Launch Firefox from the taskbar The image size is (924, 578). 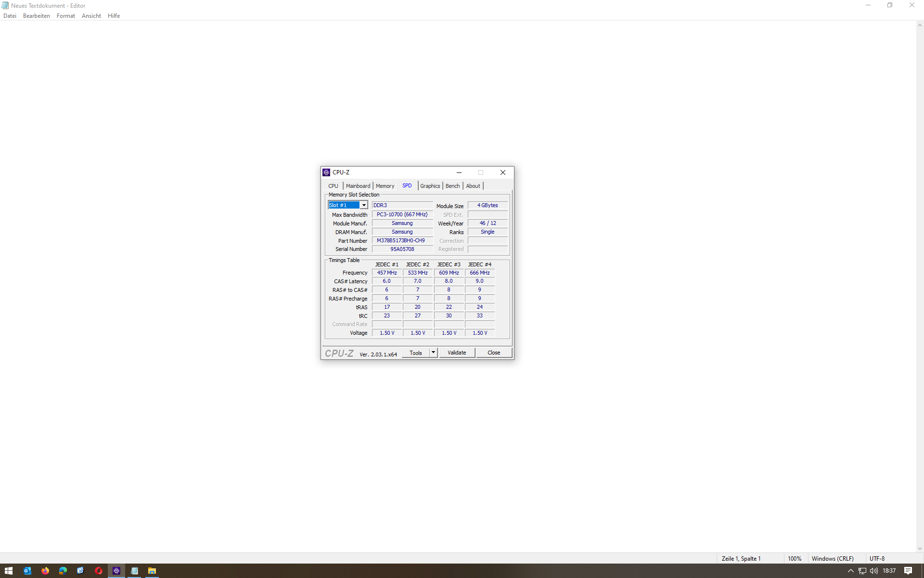click(x=45, y=571)
